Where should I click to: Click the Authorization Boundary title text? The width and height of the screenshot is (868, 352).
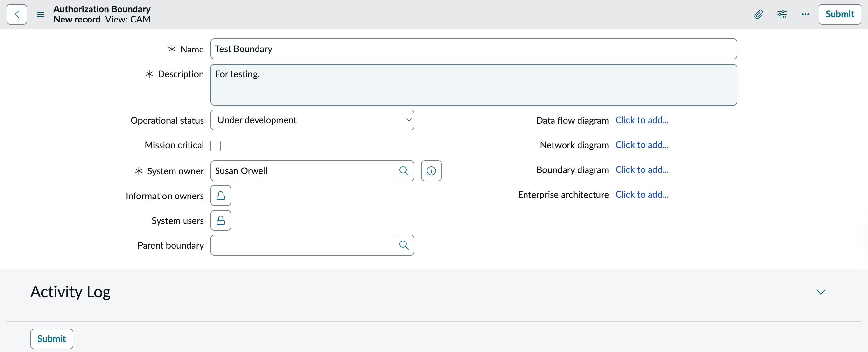coord(102,9)
